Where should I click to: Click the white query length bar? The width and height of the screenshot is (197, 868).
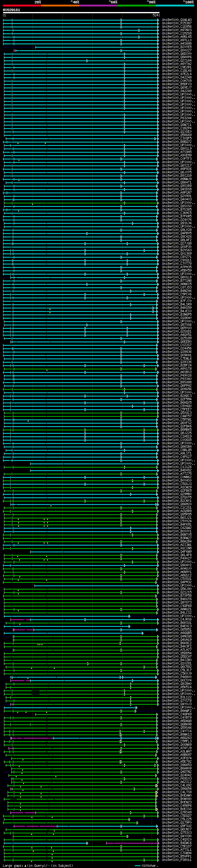click(81, 13)
